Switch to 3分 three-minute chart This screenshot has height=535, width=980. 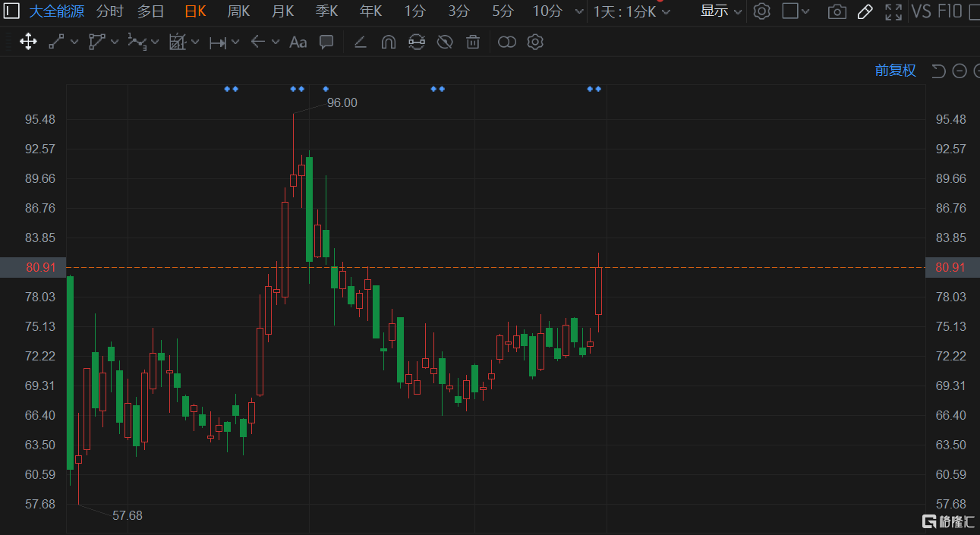pyautogui.click(x=458, y=11)
